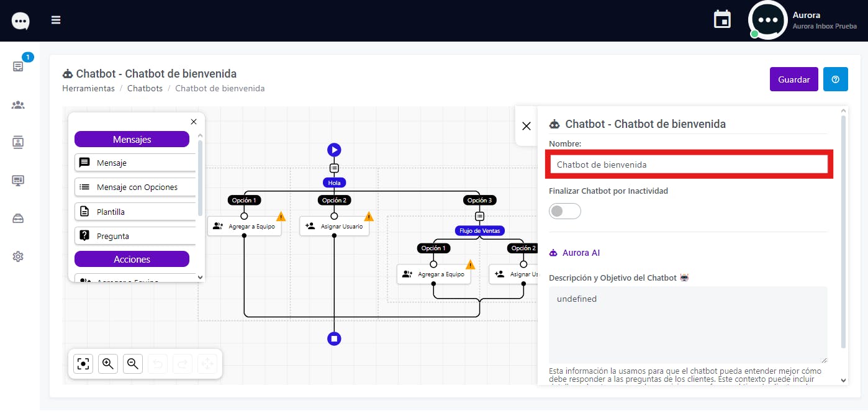Select Opción 1 under Hola
This screenshot has width=868, height=416.
click(x=243, y=200)
